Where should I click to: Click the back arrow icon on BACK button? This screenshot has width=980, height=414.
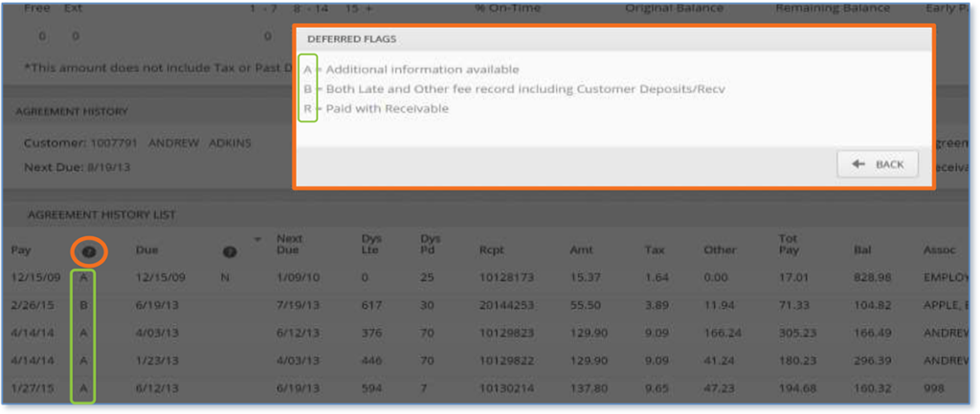tap(858, 164)
